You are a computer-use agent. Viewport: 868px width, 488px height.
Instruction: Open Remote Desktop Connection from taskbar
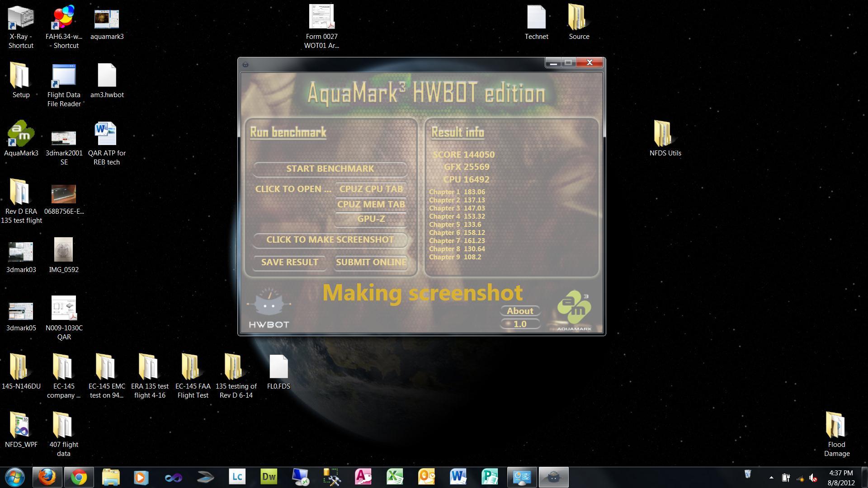pos(300,477)
